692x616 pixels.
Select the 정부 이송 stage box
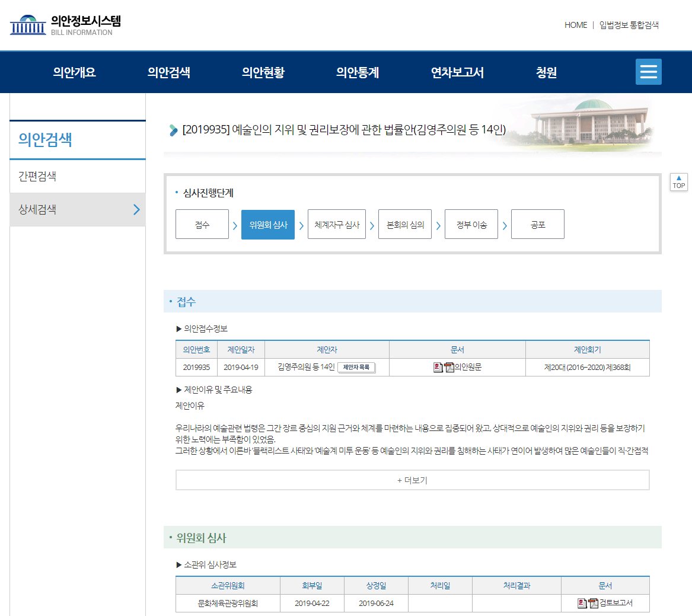click(x=471, y=224)
